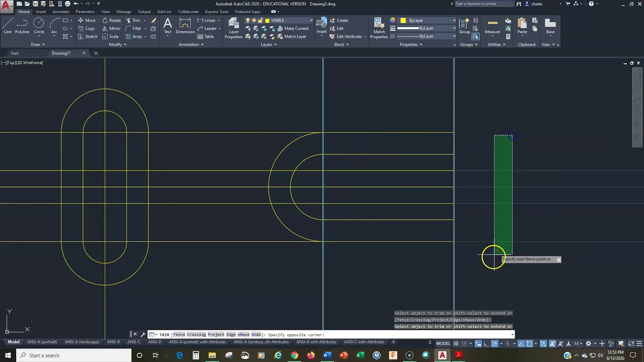Select the Arc tool
Image resolution: width=644 pixels, height=362 pixels.
pyautogui.click(x=54, y=26)
